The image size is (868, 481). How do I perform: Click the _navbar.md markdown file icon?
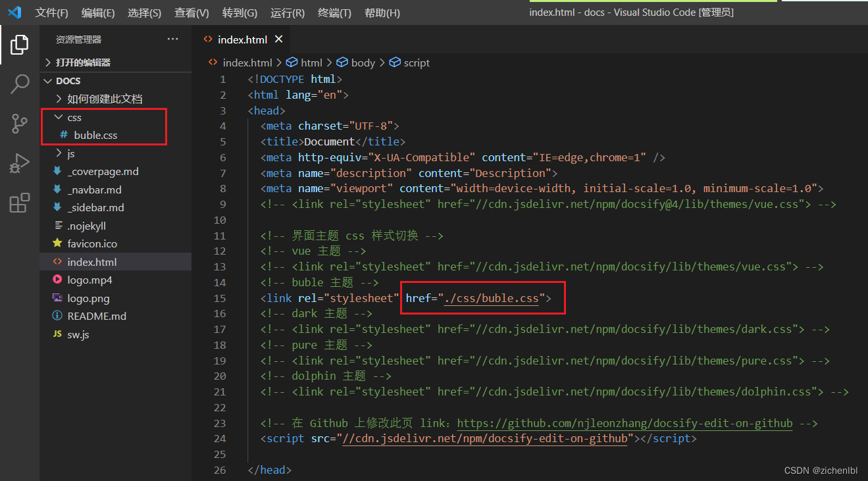pos(57,190)
